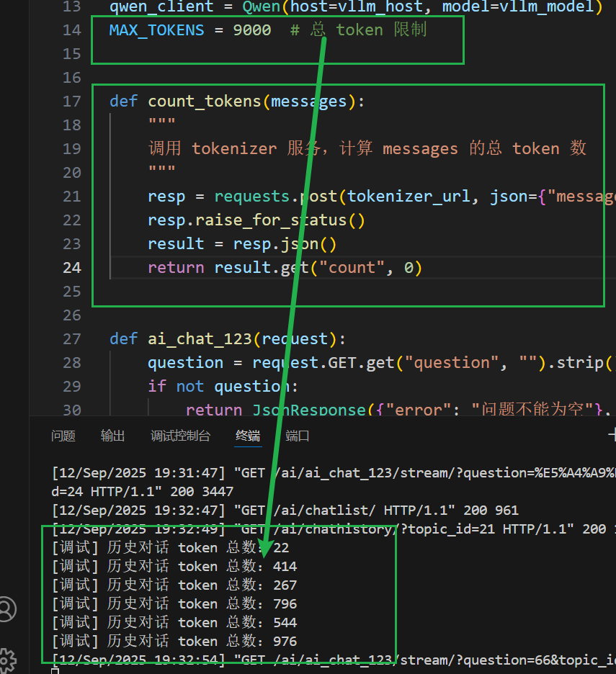
Task: Open the 输出 panel tab
Action: click(x=113, y=436)
